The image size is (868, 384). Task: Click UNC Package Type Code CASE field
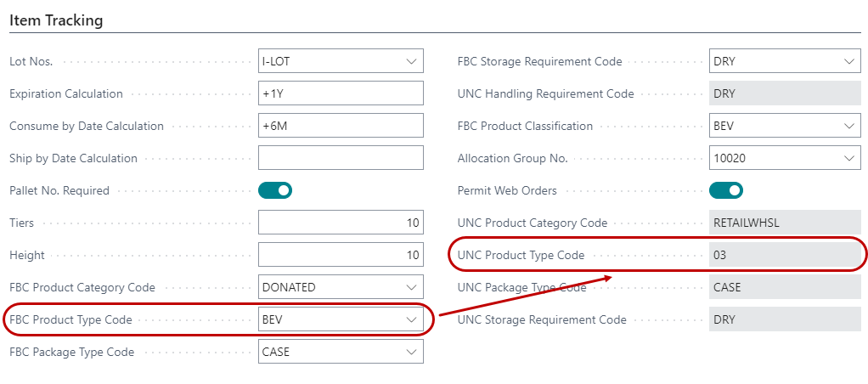pos(783,287)
